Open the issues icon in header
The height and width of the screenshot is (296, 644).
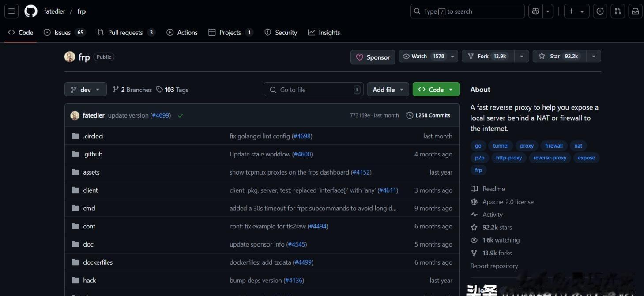tap(600, 11)
